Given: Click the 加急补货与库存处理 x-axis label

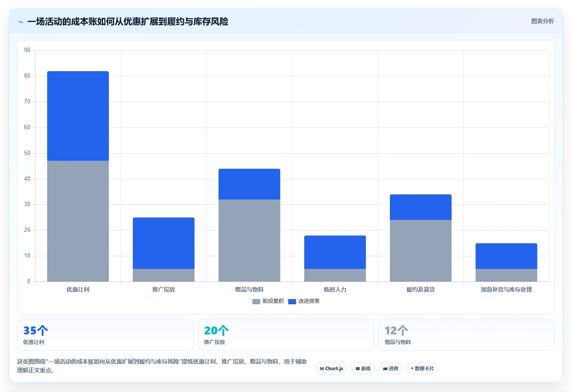Looking at the screenshot, I should pos(506,289).
